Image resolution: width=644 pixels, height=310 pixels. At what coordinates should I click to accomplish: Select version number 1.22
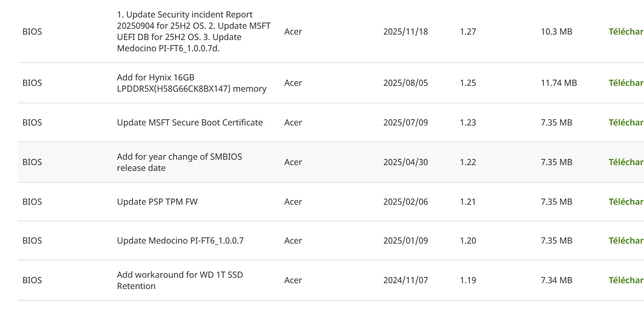click(x=468, y=162)
